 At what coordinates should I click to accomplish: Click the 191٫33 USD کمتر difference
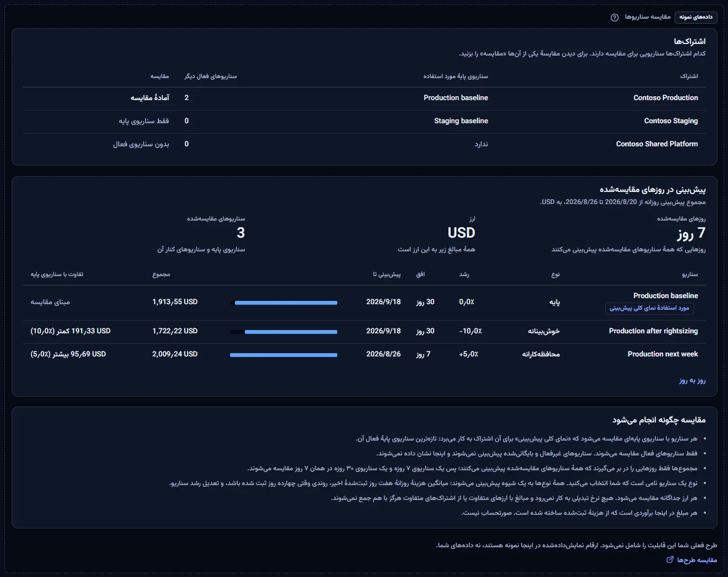70,331
